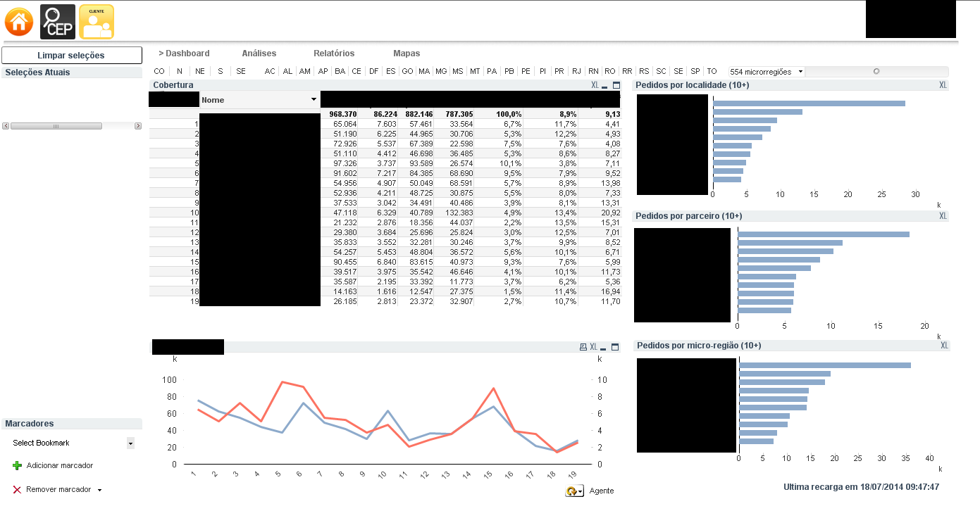Filter by N region
980x511 pixels.
180,72
